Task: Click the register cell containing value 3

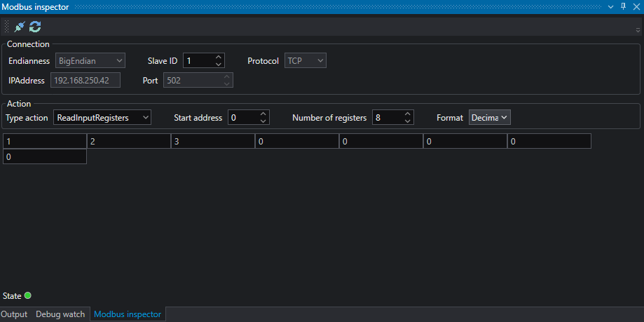Action: 212,142
